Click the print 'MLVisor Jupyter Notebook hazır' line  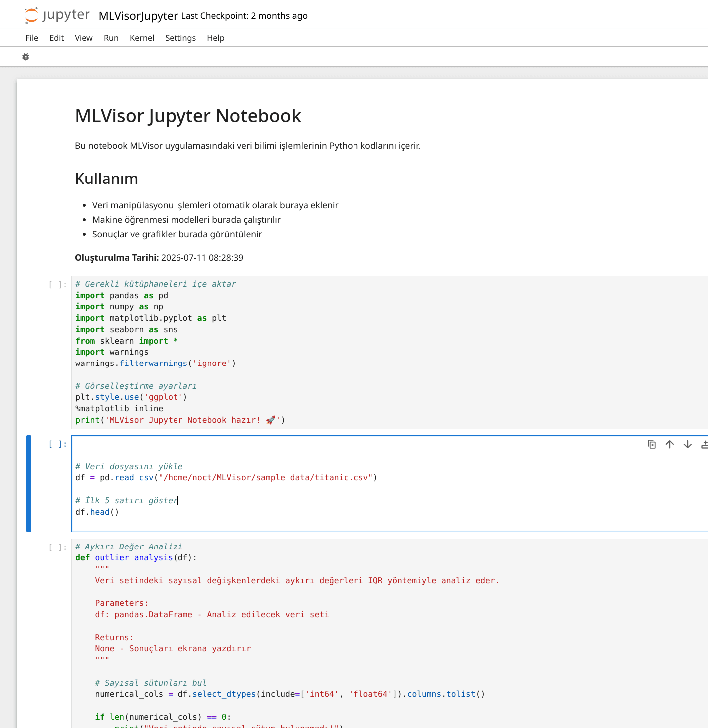coord(180,420)
